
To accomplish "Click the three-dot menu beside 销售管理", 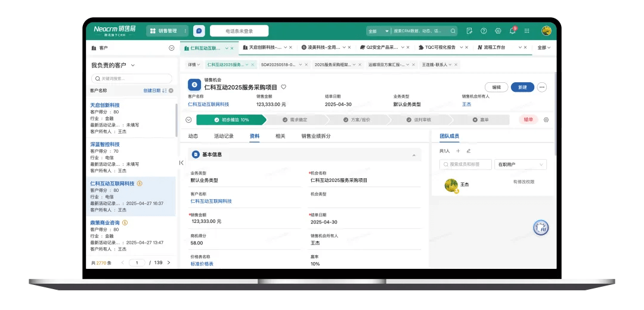I will click(x=185, y=31).
